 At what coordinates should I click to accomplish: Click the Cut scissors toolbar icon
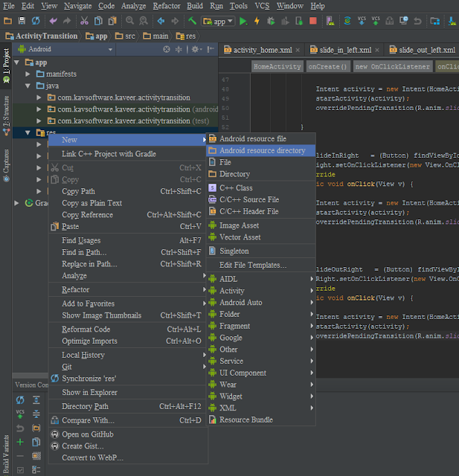point(86,21)
